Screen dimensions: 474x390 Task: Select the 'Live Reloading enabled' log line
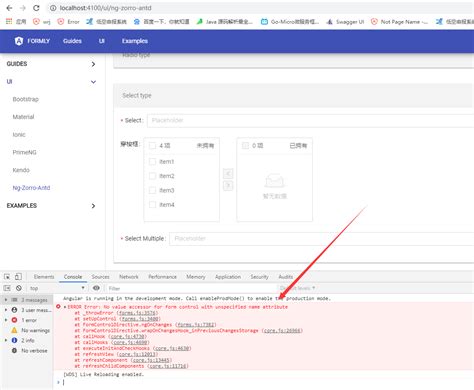(x=104, y=374)
